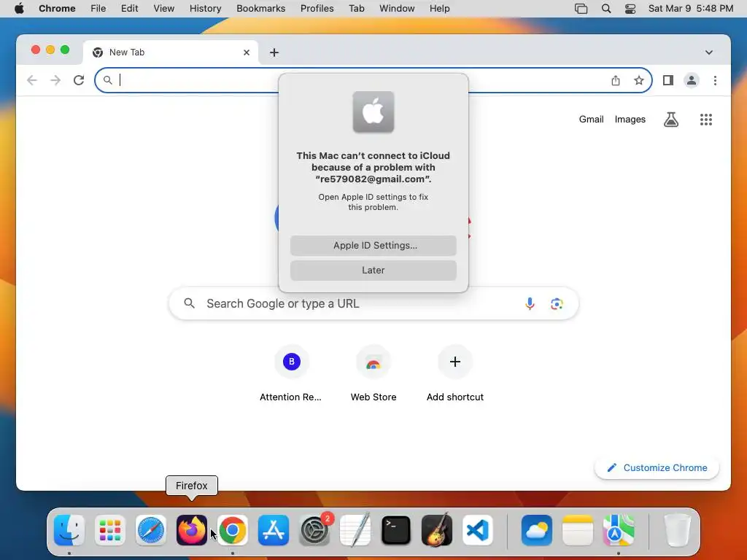The height and width of the screenshot is (560, 747).
Task: Open the Apple menu
Action: click(x=19, y=9)
